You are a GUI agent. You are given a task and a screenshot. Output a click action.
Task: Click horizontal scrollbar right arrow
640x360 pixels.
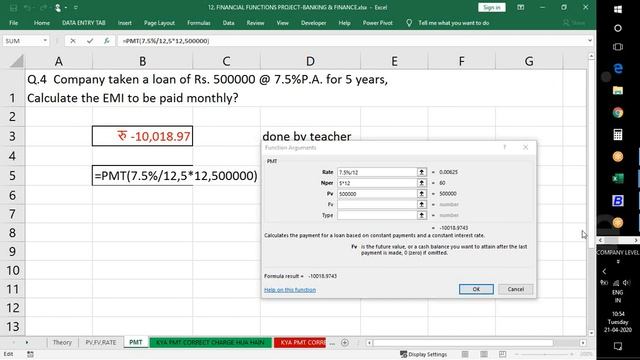[583, 343]
